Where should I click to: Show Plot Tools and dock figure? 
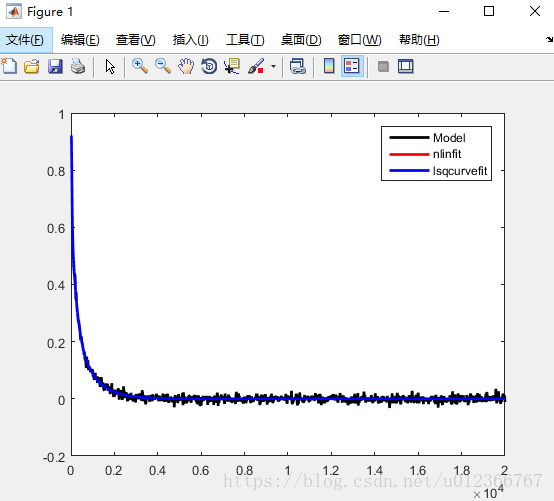pyautogui.click(x=406, y=66)
